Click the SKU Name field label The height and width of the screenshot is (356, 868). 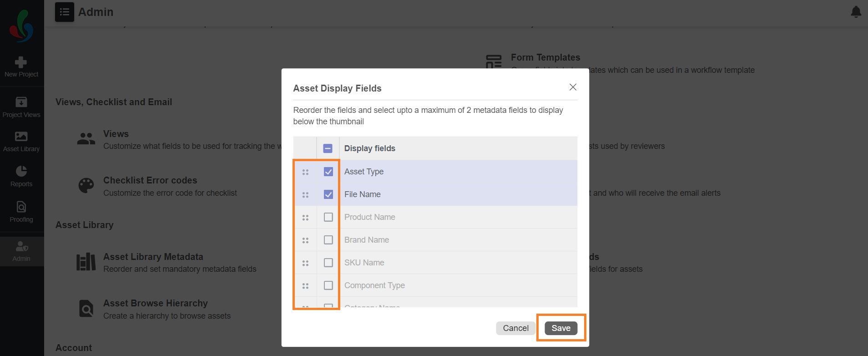click(364, 263)
